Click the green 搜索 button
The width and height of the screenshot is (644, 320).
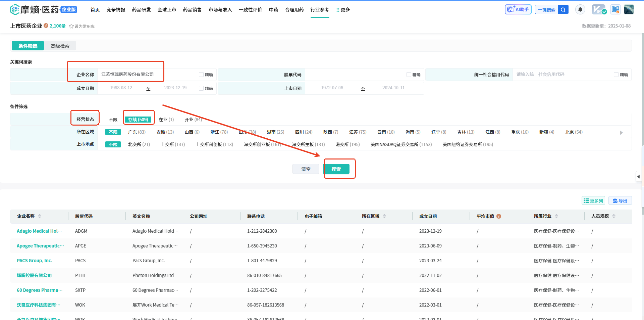point(336,169)
